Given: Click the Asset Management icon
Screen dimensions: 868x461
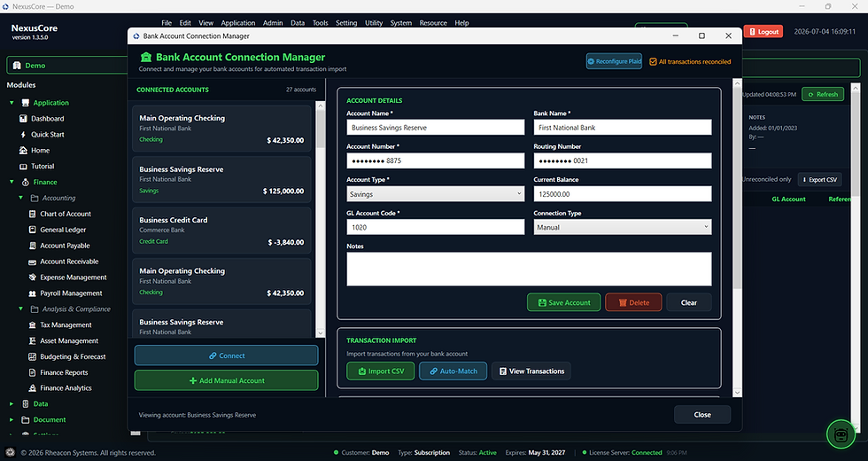Looking at the screenshot, I should (32, 340).
